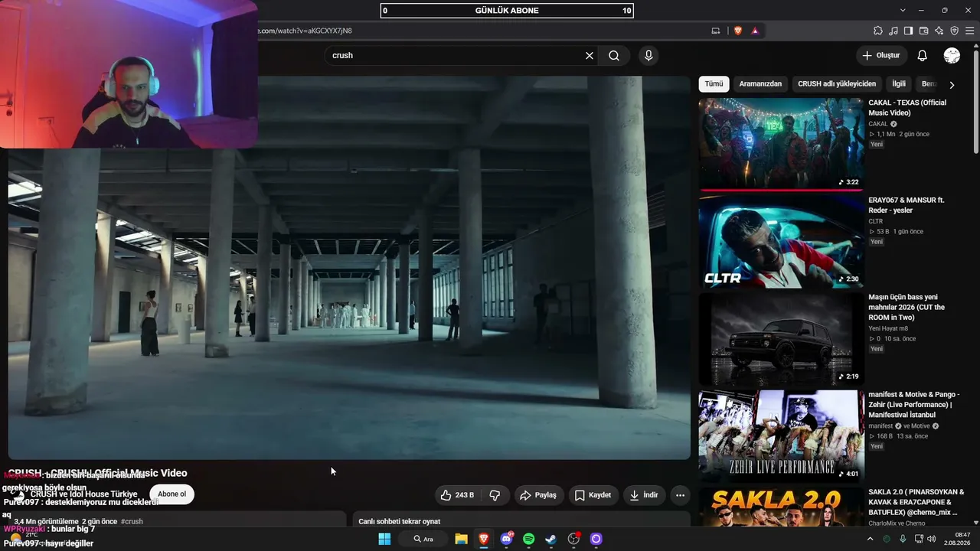Select the CRUSH adlı yükleyiciden chip
Viewport: 980px width, 551px height.
click(x=837, y=83)
